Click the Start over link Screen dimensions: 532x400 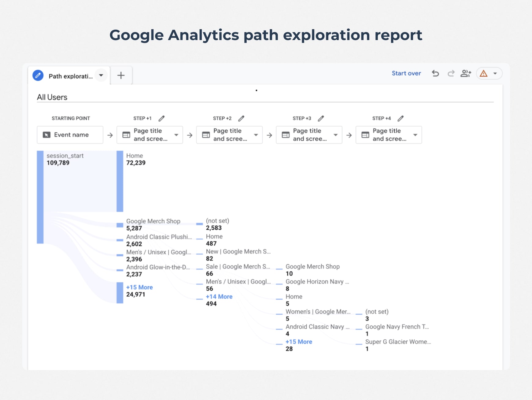pos(406,73)
